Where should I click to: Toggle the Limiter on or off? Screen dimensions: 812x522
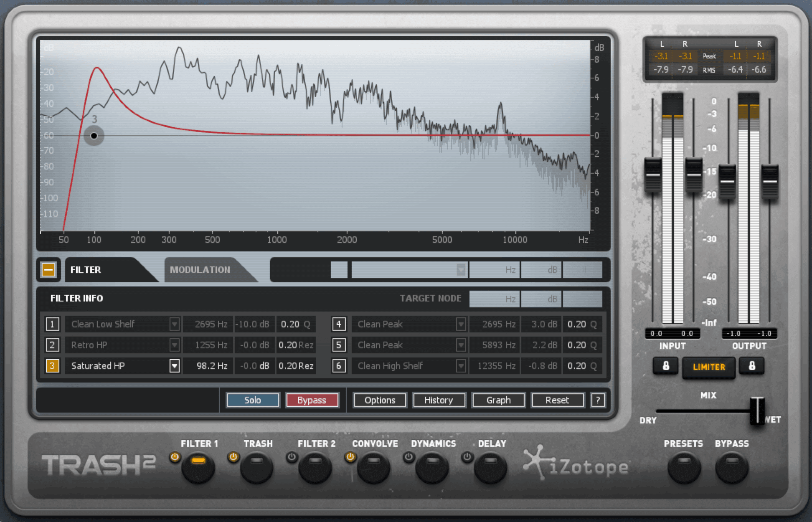click(x=709, y=367)
